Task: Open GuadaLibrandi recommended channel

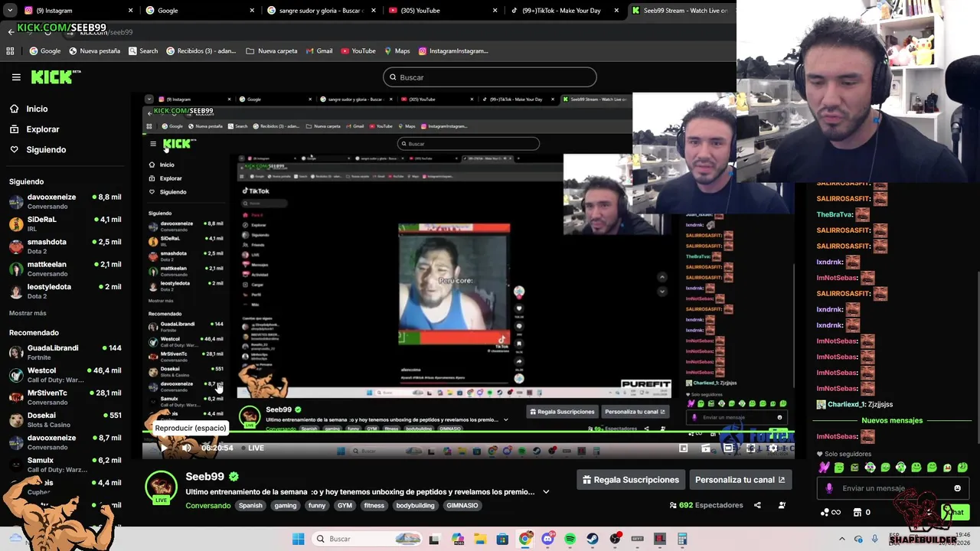Action: [65, 352]
